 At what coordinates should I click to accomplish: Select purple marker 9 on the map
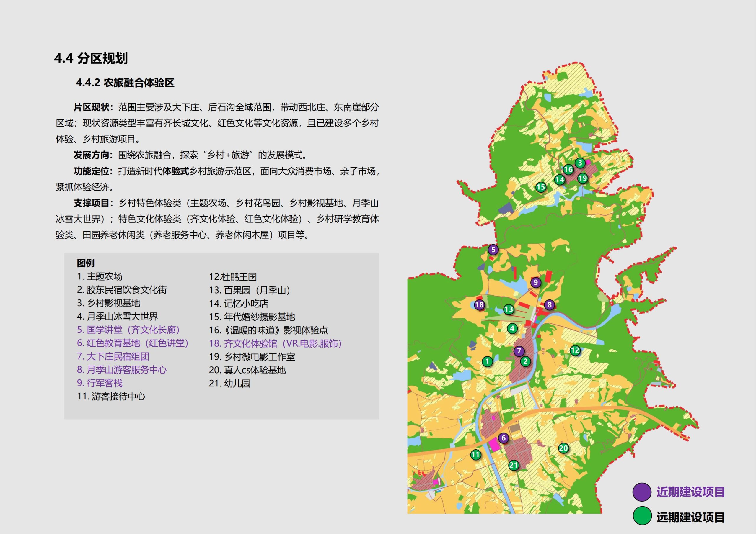pyautogui.click(x=536, y=282)
